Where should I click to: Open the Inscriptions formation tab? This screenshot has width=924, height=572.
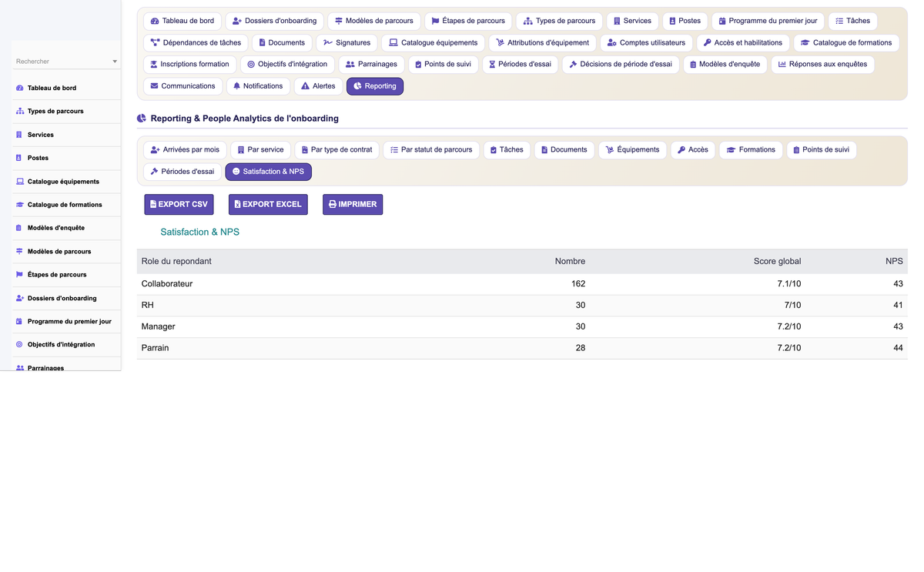189,64
